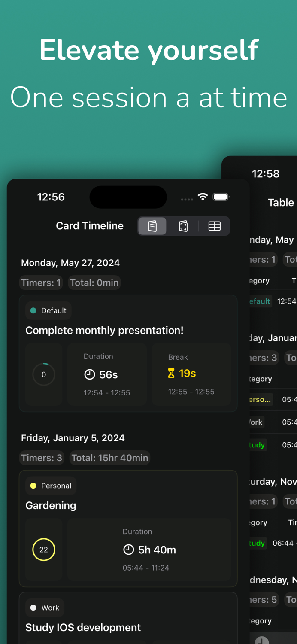Screen dimensions: 297x644
Task: Click the clock icon next to 56s duration
Action: tap(89, 374)
